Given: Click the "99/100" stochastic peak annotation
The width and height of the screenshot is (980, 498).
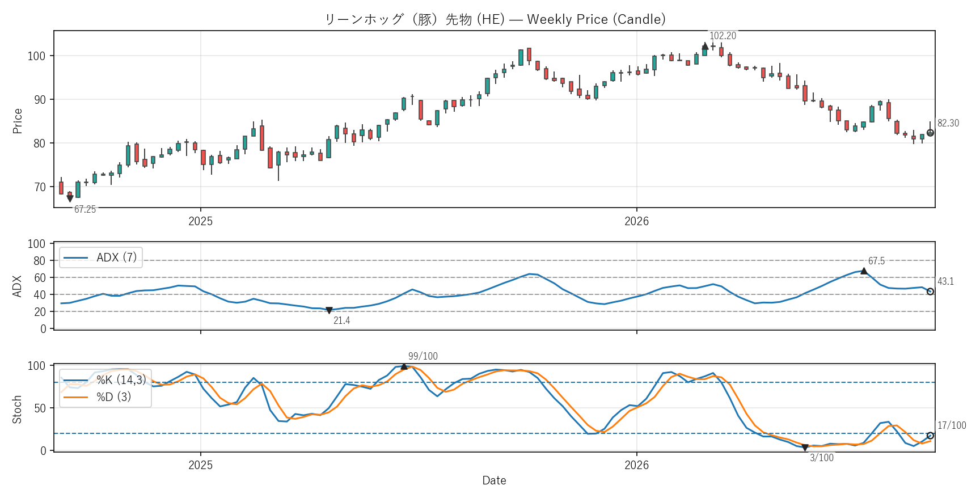Looking at the screenshot, I should tap(423, 356).
